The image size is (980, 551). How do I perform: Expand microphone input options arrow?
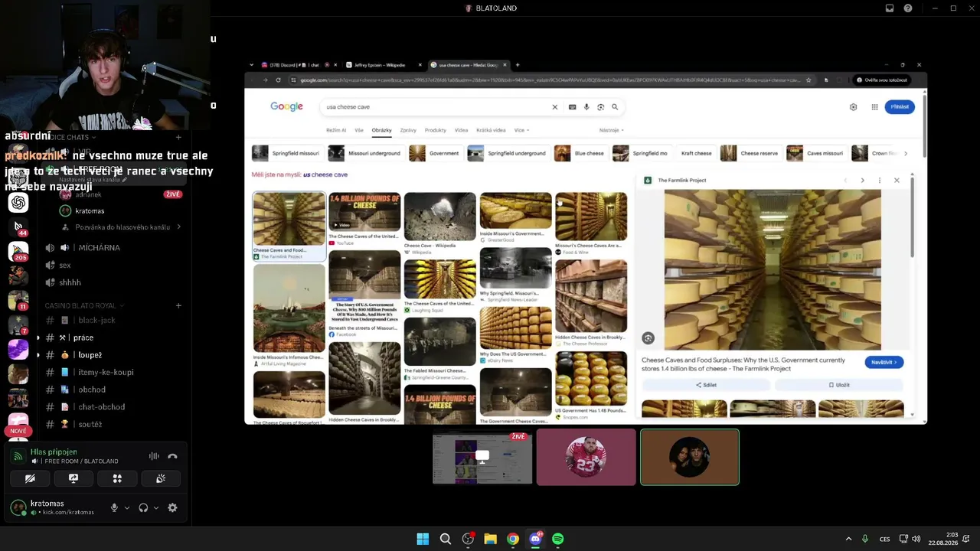click(x=127, y=507)
